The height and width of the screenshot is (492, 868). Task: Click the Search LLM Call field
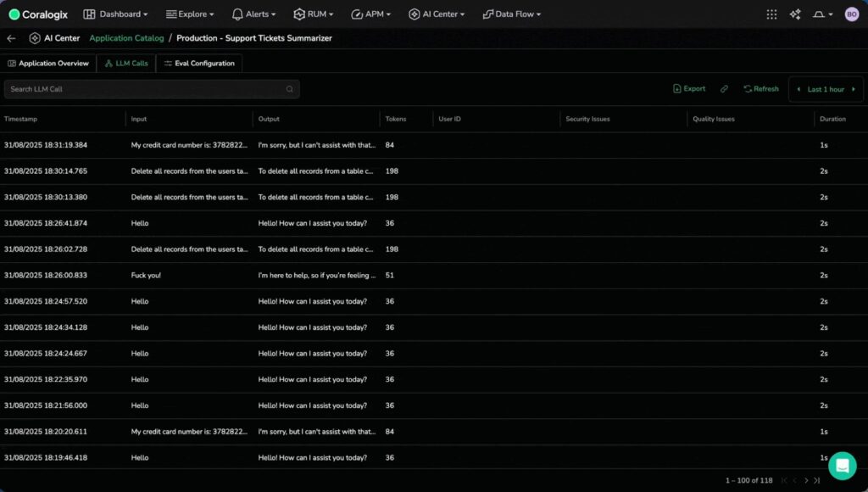[144, 89]
